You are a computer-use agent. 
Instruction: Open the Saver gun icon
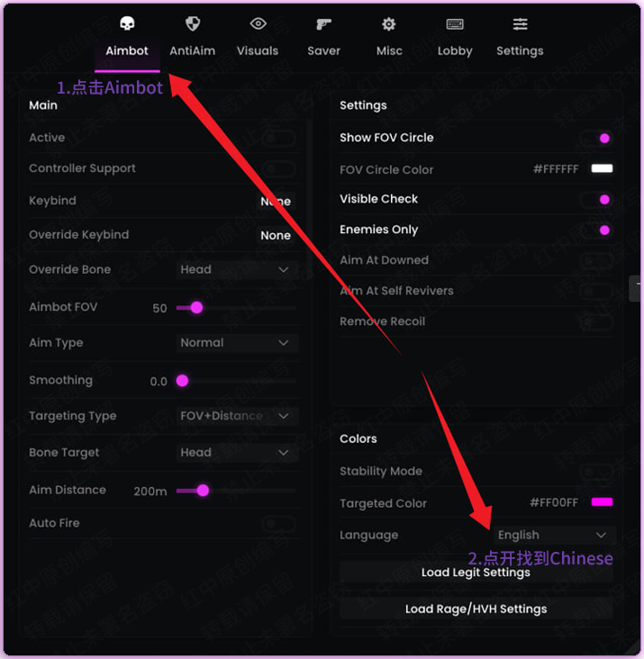pos(323,24)
